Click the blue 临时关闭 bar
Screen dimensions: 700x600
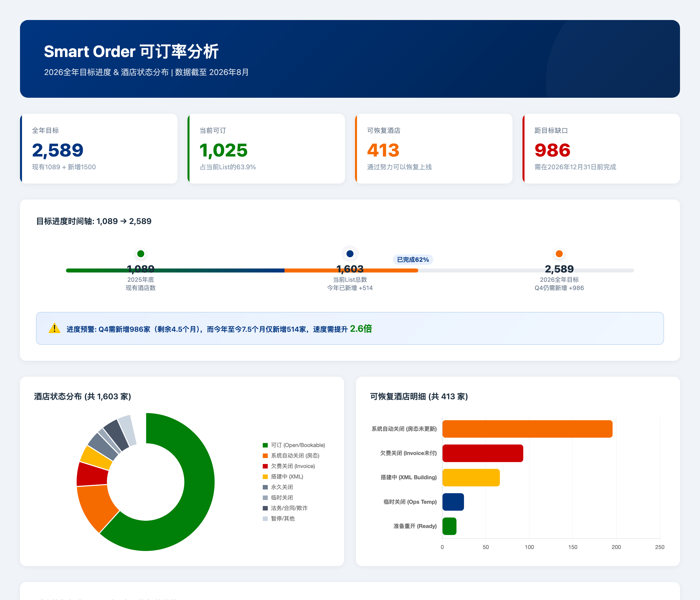(453, 502)
